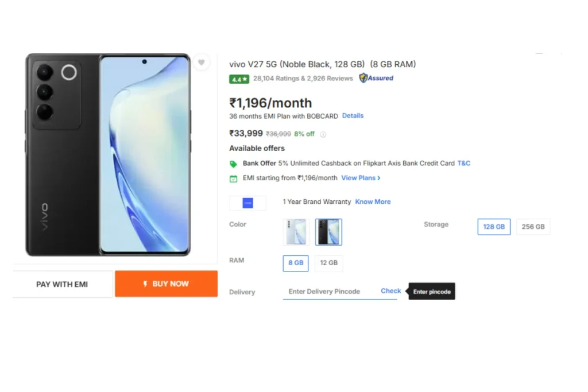Click the EMI calendar icon
Image resolution: width=588 pixels, height=392 pixels.
click(233, 178)
